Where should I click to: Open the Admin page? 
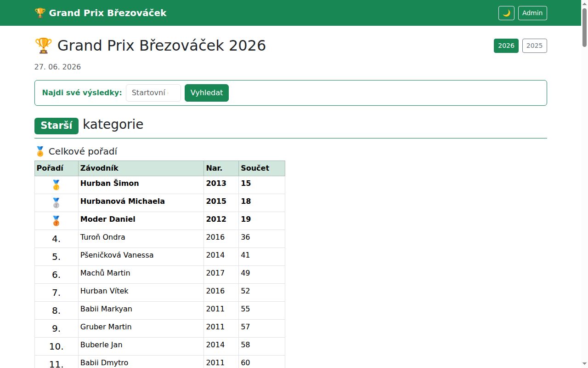[x=532, y=13]
